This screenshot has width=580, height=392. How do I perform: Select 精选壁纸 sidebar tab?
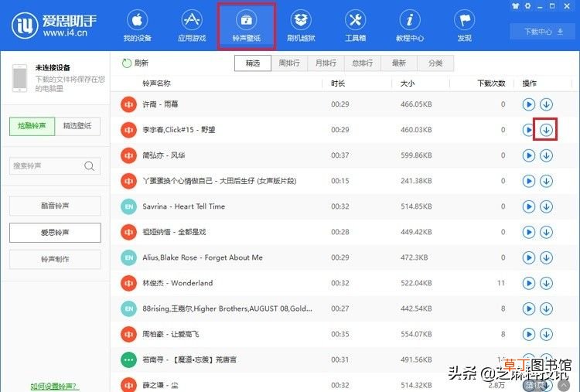77,126
